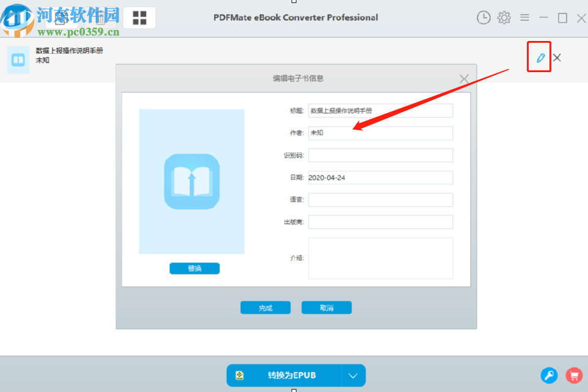Click the 作者 author field showing 未知
The width and height of the screenshot is (588, 392).
pyautogui.click(x=380, y=133)
